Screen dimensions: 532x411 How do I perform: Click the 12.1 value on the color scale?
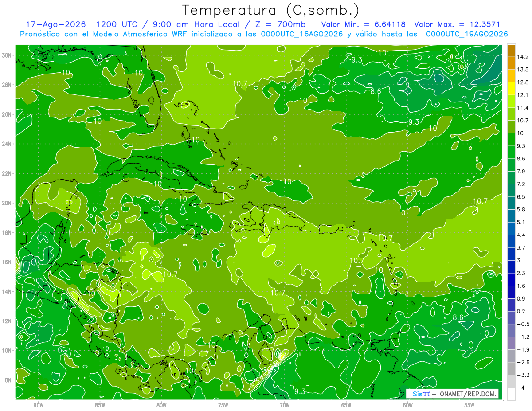point(524,95)
